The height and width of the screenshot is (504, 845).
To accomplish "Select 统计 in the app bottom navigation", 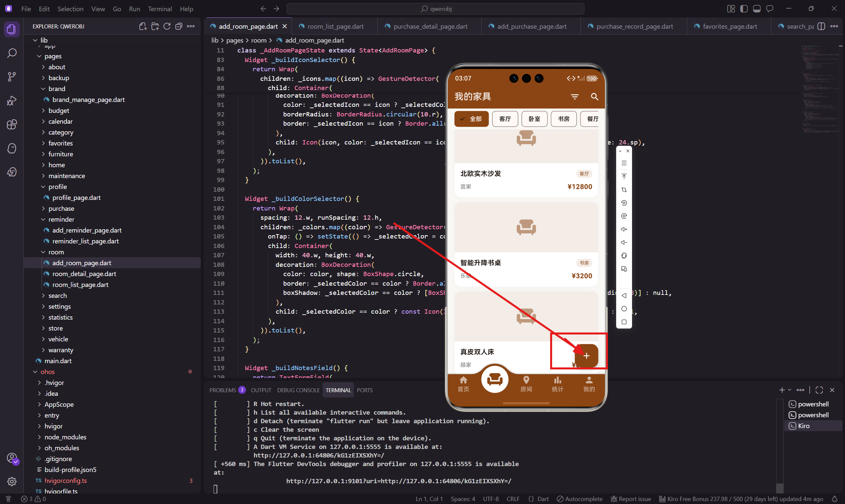I will (557, 384).
